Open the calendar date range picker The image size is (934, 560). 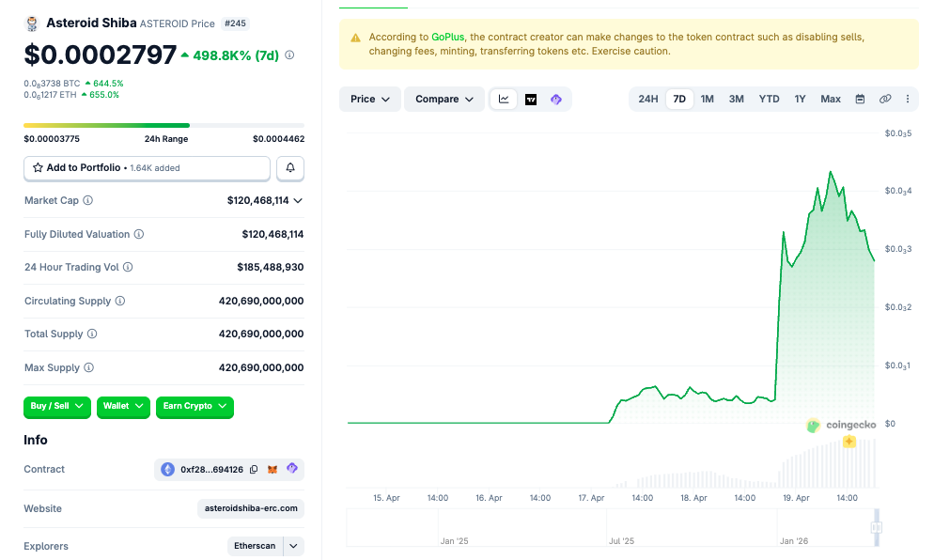[x=860, y=99]
